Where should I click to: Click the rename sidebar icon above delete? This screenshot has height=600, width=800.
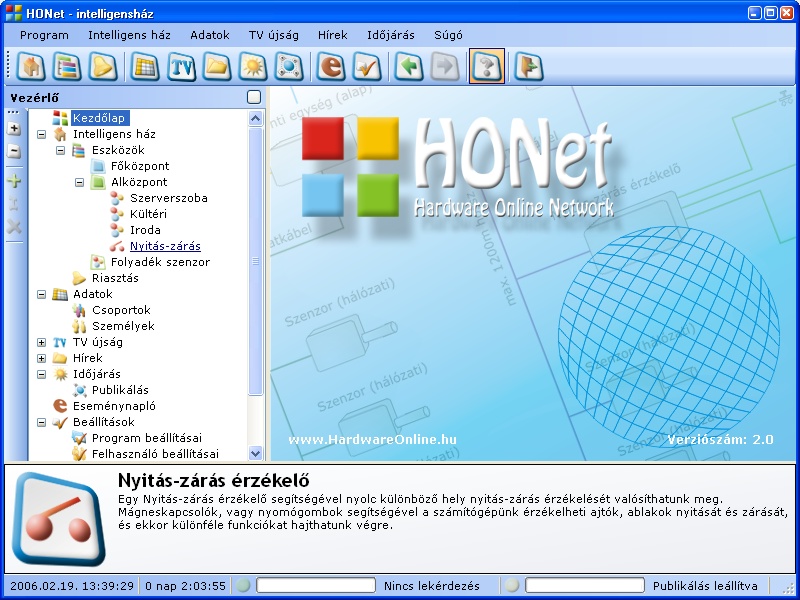coord(14,204)
